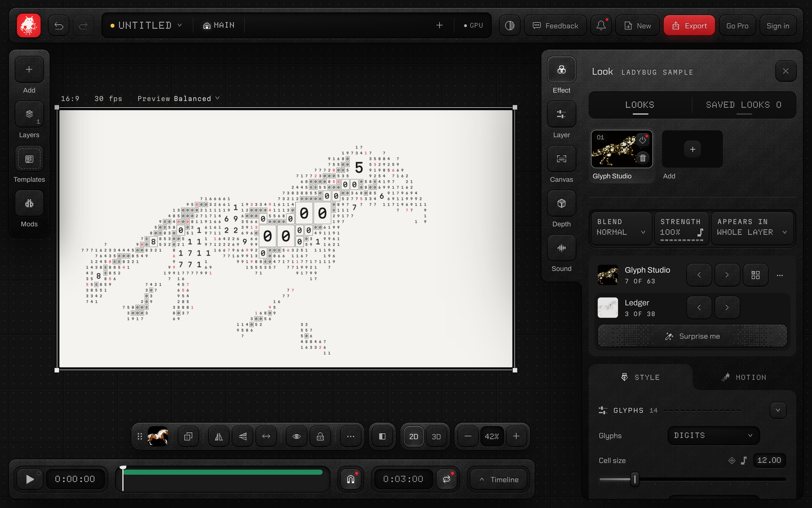
Task: Select the Effect tab icon
Action: (561, 70)
